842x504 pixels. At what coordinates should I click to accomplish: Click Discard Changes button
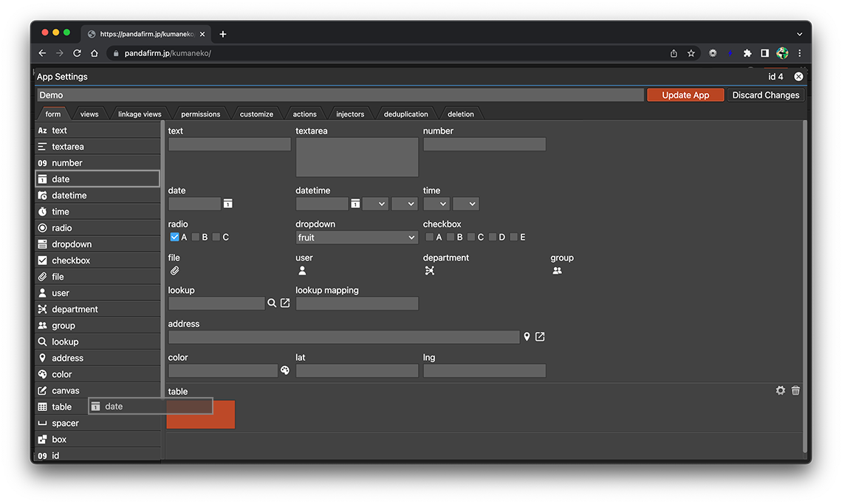pyautogui.click(x=765, y=95)
